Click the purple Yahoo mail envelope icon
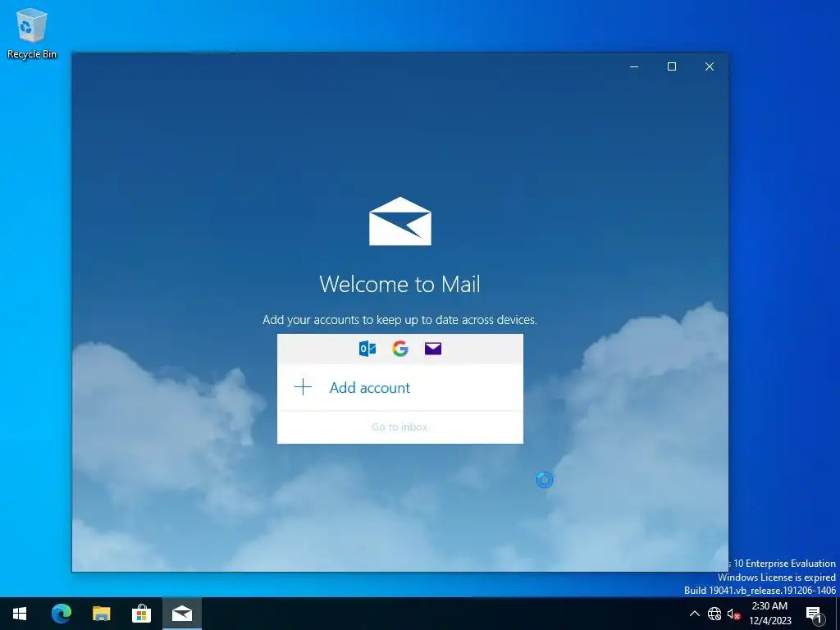 (x=433, y=349)
